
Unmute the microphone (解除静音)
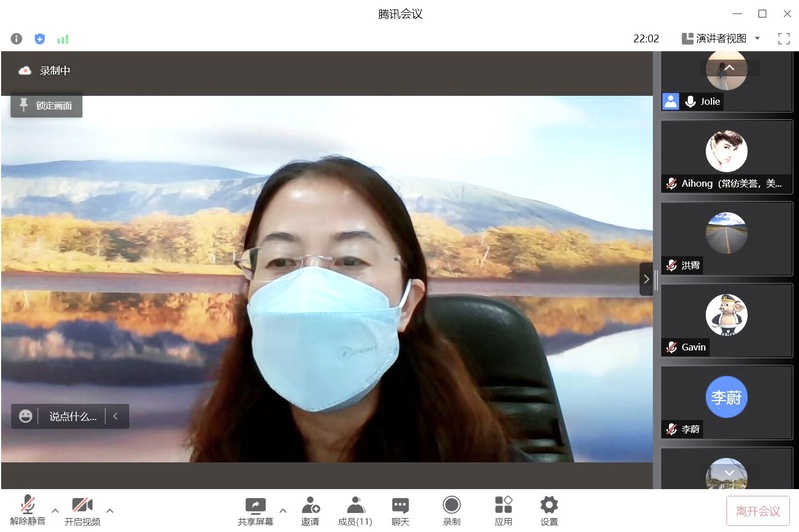pos(27,510)
